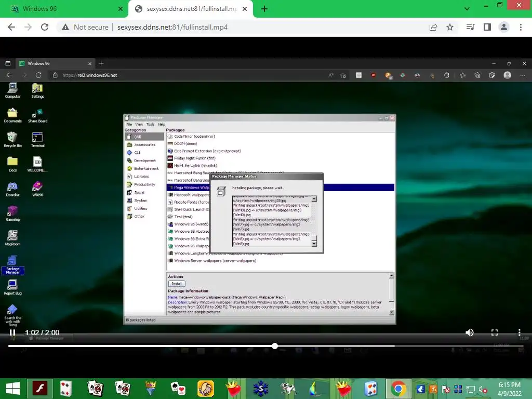Viewport: 532px width, 399px height.
Task: Open the Help menu in Package Manager
Action: pyautogui.click(x=162, y=125)
